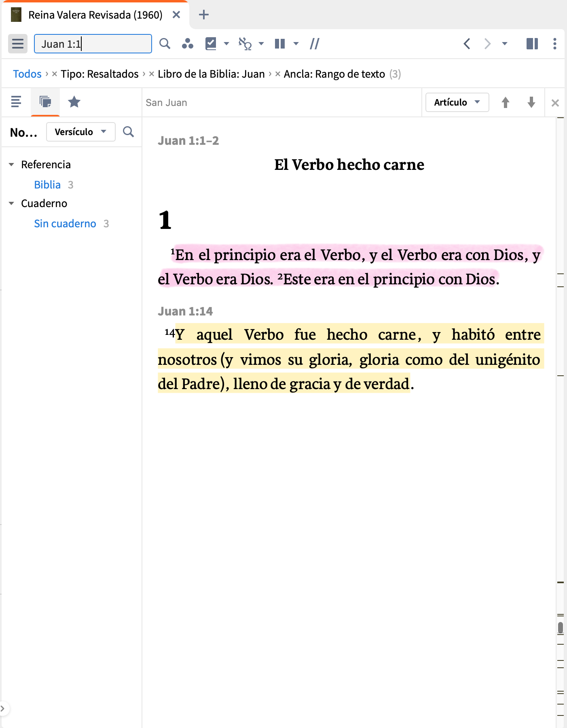Remove the Ancla: Rango de texto filter
The height and width of the screenshot is (728, 567).
coord(278,74)
